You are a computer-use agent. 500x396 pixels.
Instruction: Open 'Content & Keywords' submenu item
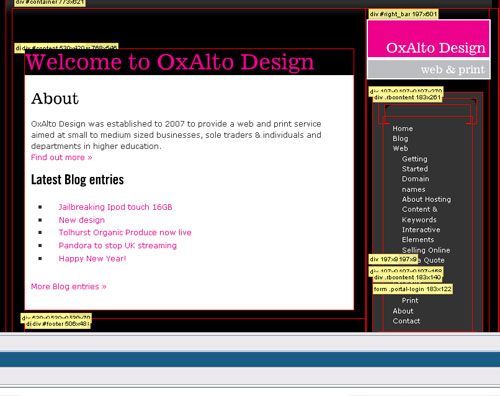419,215
